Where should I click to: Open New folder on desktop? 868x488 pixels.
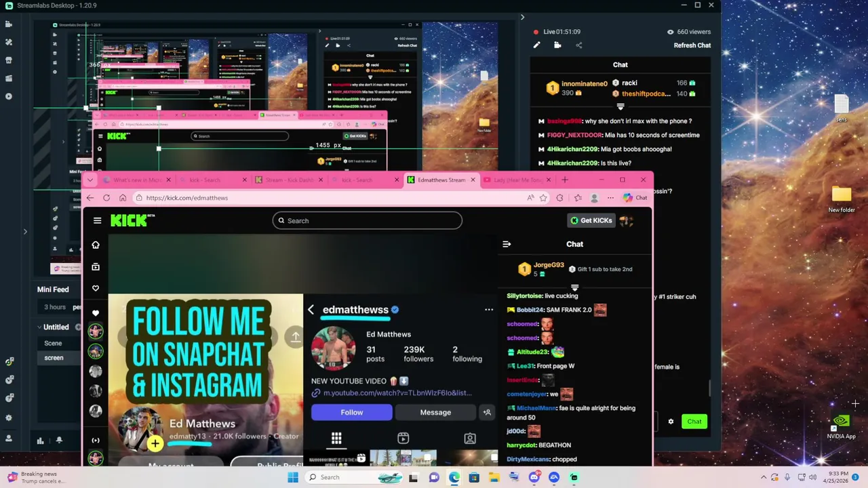click(841, 199)
